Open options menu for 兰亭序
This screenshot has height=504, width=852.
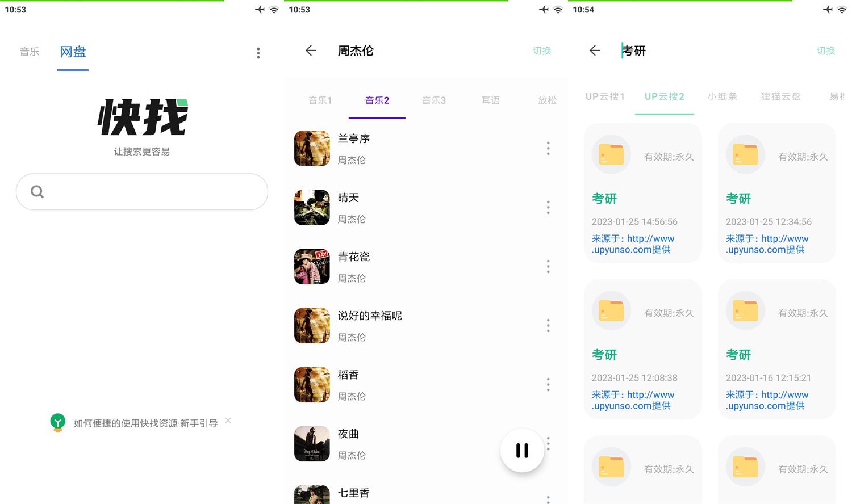tap(548, 148)
